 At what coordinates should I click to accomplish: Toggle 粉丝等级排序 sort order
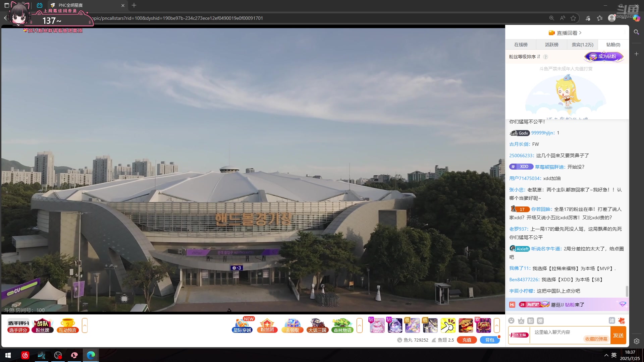click(x=525, y=57)
